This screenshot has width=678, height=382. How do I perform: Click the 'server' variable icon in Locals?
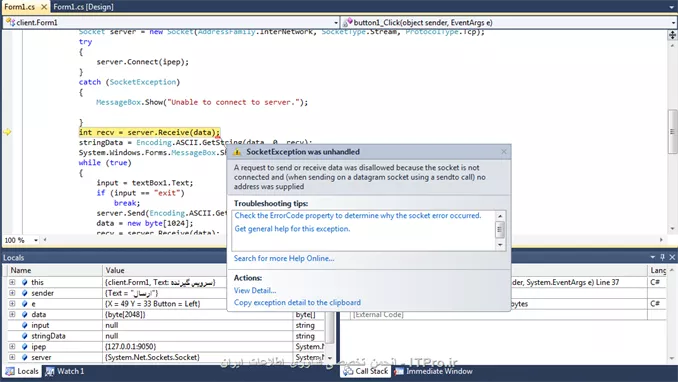tap(25, 357)
